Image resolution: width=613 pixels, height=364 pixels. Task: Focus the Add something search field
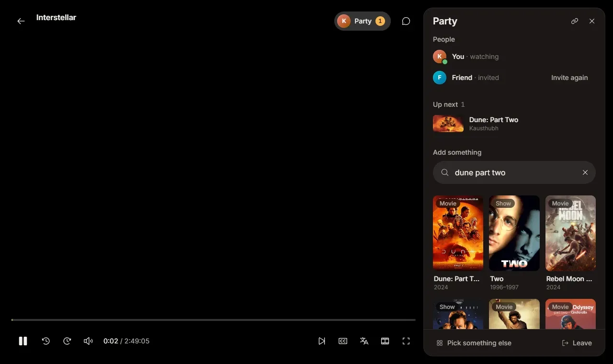point(514,172)
